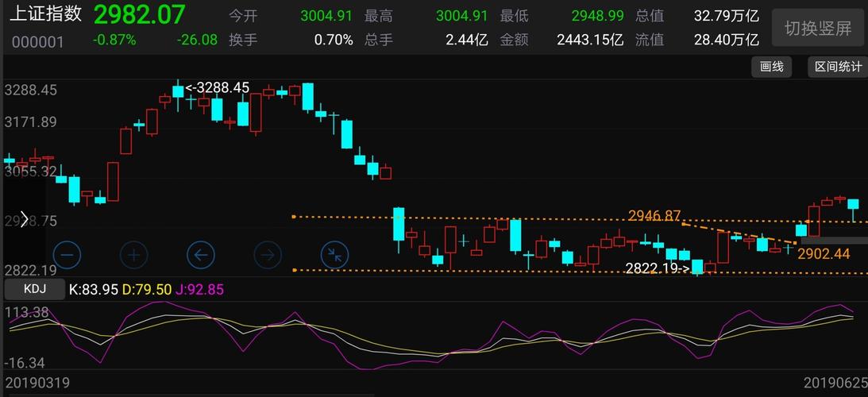Tap the 总值 value 32.79万亿

(727, 16)
